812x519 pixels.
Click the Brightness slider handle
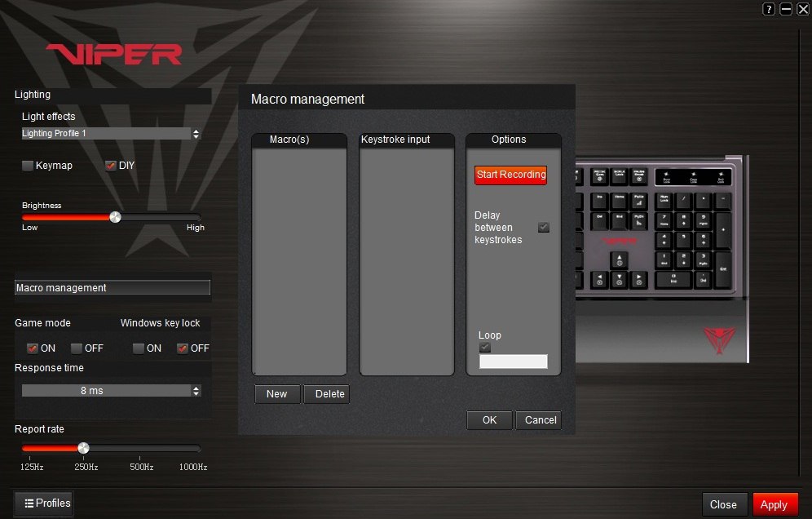[x=115, y=217]
